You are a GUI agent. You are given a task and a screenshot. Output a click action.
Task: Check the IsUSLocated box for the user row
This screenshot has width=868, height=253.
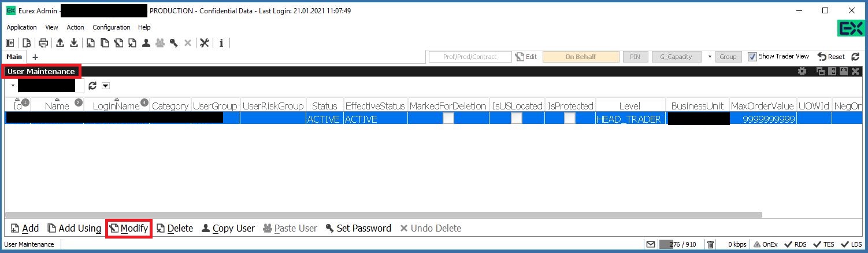point(516,119)
